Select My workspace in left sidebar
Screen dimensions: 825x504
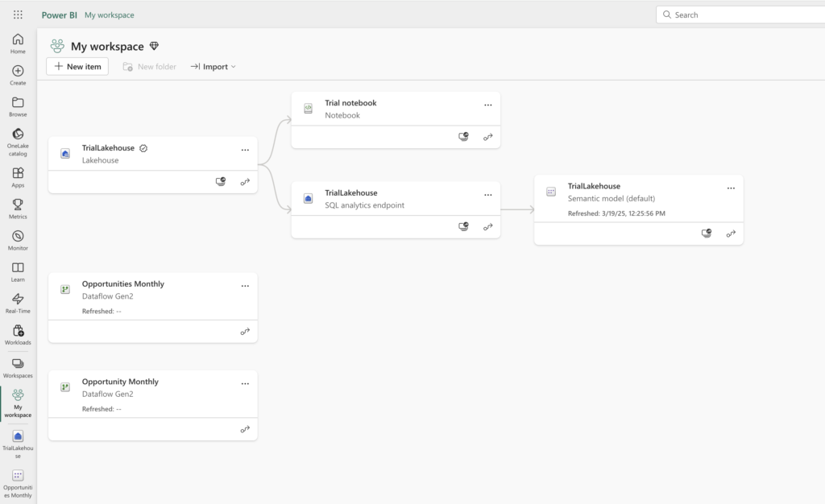pyautogui.click(x=18, y=403)
